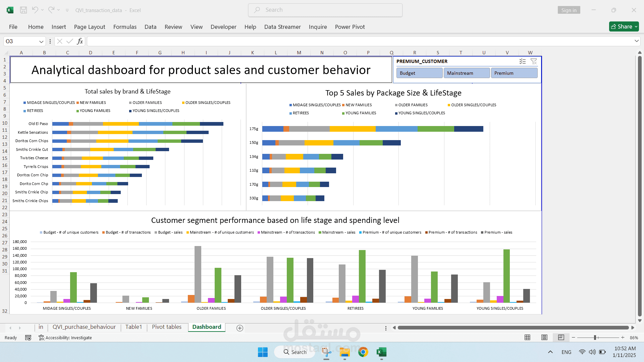This screenshot has width=644, height=362.
Task: Switch to the Pivot tables sheet
Action: point(167,327)
